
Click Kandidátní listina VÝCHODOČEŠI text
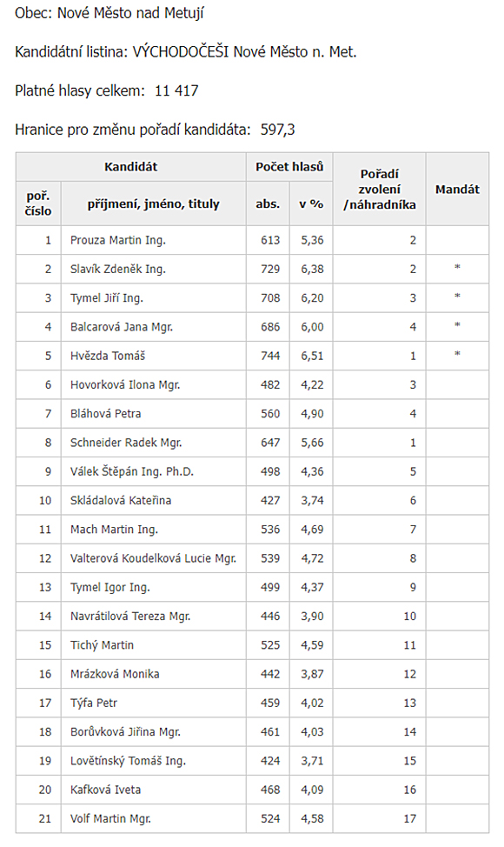click(186, 52)
